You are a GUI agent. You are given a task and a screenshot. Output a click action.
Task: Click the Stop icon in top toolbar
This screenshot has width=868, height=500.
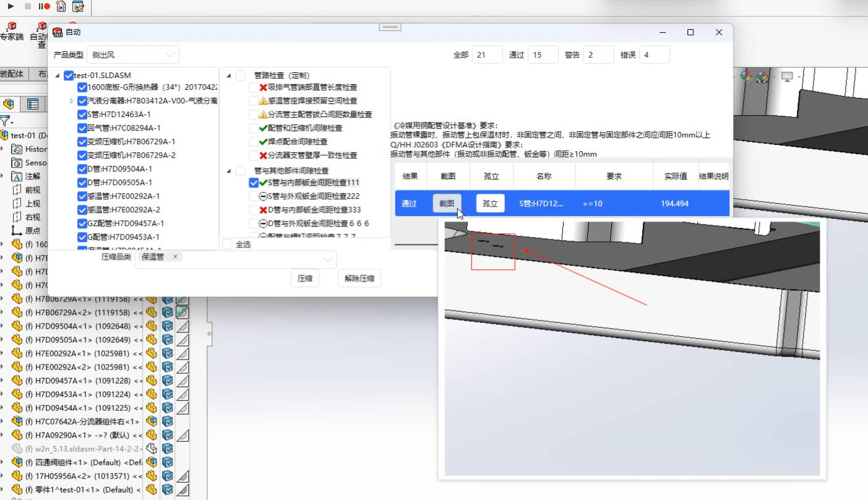point(28,6)
